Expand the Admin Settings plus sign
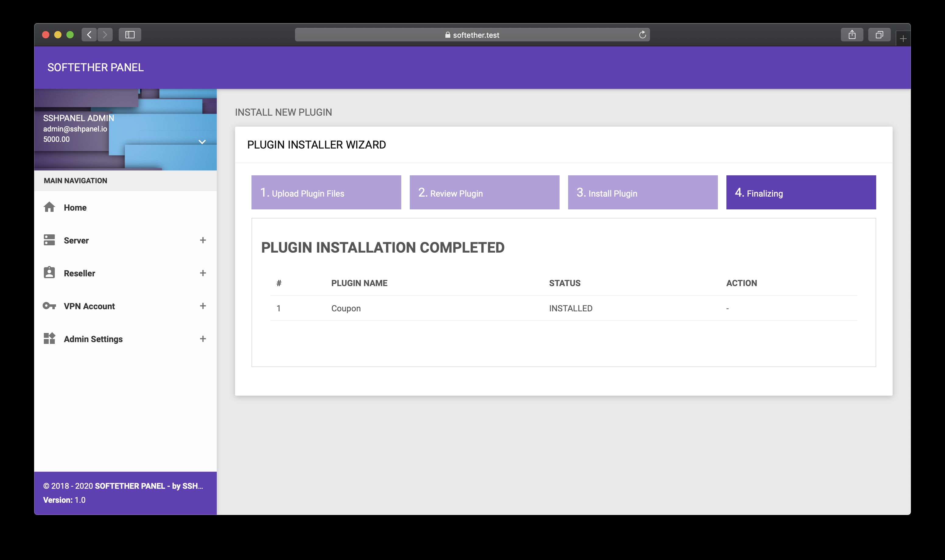The width and height of the screenshot is (945, 560). coord(203,339)
